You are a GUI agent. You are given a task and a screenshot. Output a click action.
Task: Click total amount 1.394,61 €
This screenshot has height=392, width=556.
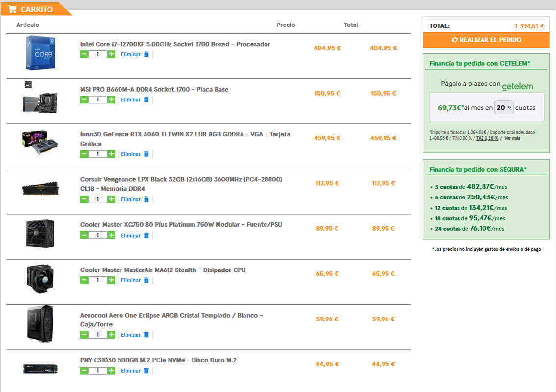pos(529,26)
